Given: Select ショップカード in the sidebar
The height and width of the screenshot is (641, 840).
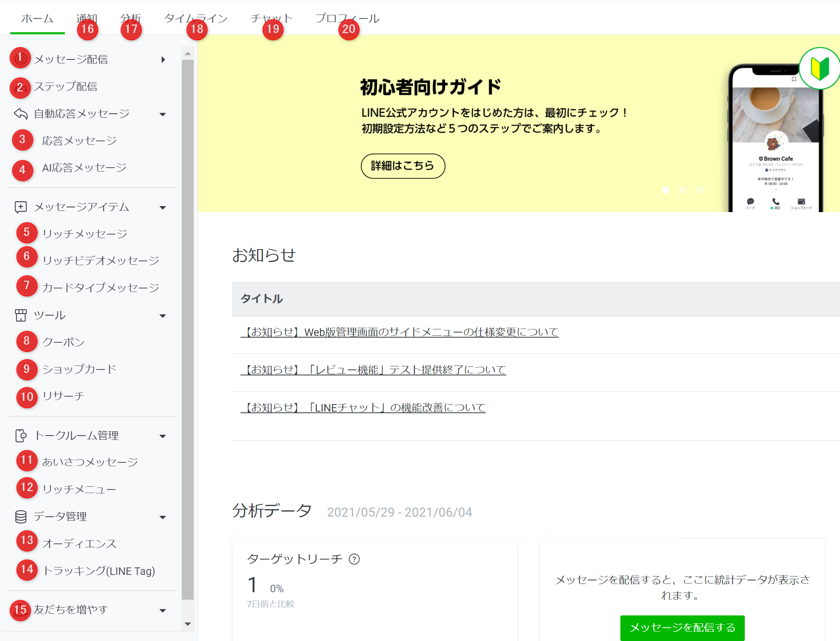Looking at the screenshot, I should [79, 369].
